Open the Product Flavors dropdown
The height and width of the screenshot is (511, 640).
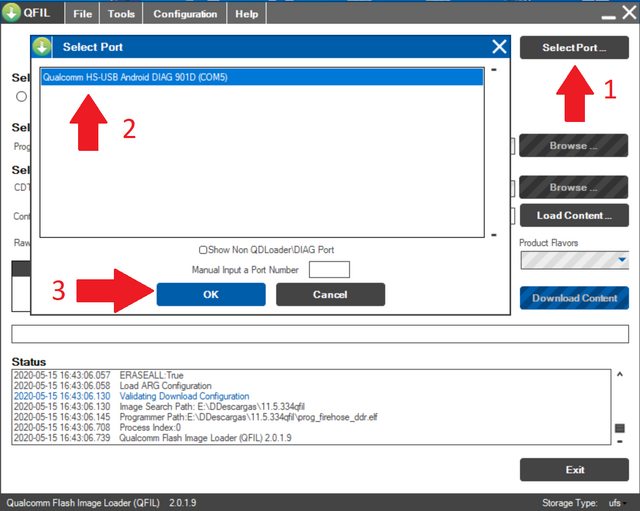575,260
